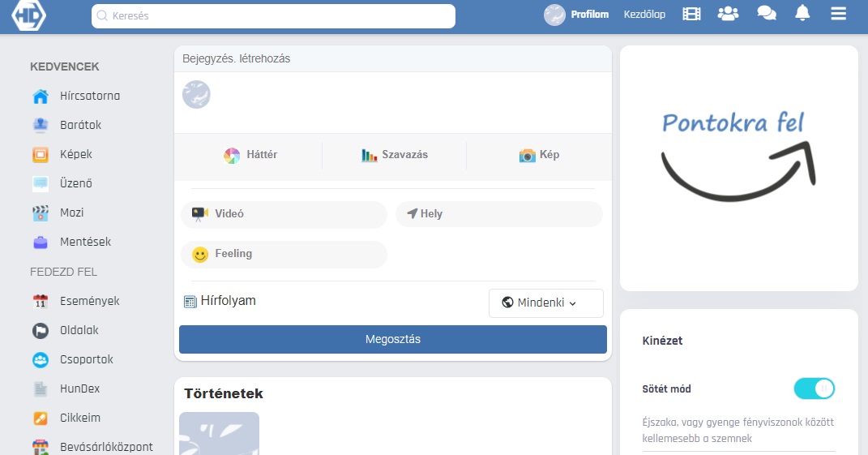Toggle the Sötét mód switch
Viewport: 868px width, 455px height.
[x=814, y=388]
